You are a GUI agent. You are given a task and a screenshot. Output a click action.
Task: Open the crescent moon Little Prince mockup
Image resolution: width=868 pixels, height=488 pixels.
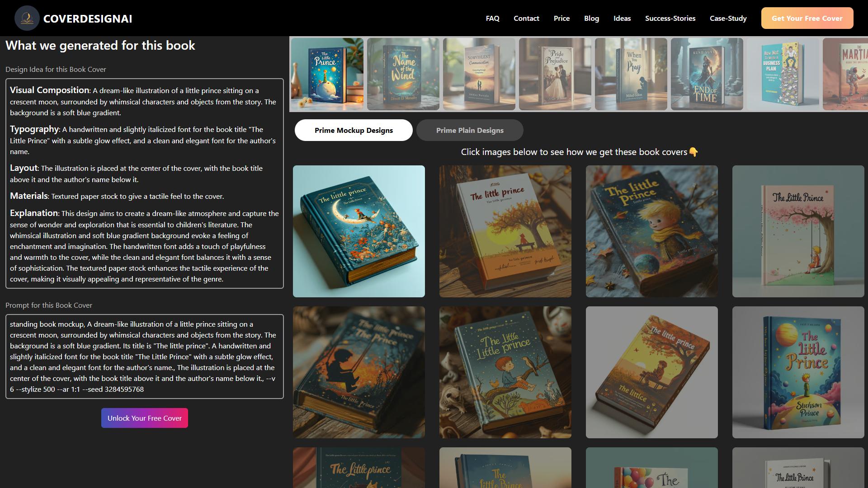(x=359, y=231)
